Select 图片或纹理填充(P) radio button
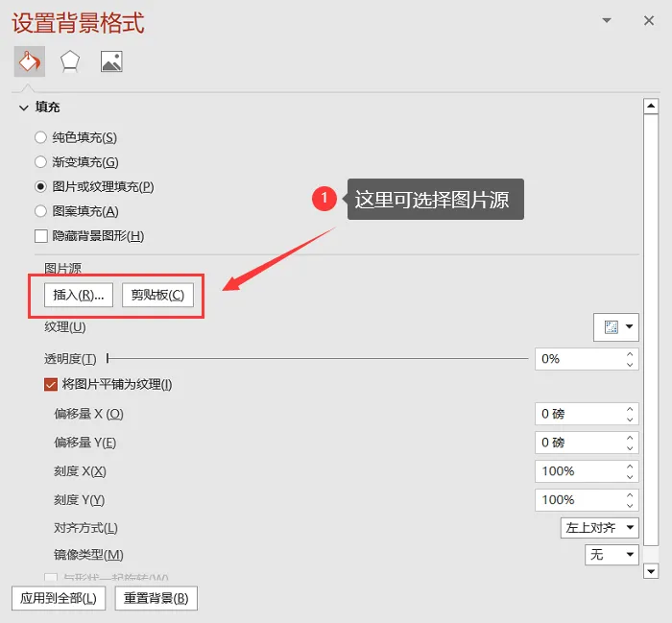This screenshot has width=672, height=623. (40, 187)
